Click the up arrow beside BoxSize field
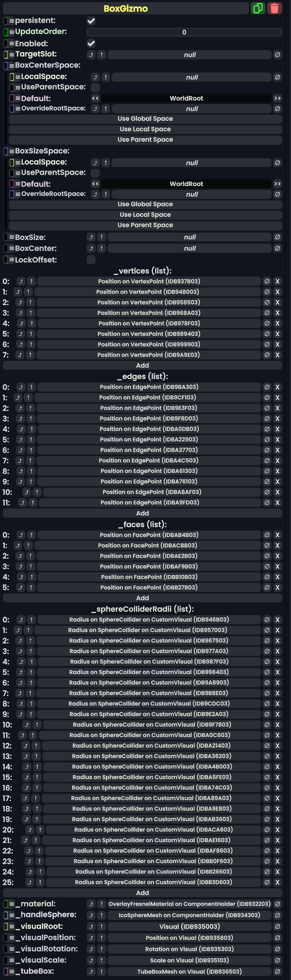This screenshot has width=291, height=980. (x=101, y=237)
